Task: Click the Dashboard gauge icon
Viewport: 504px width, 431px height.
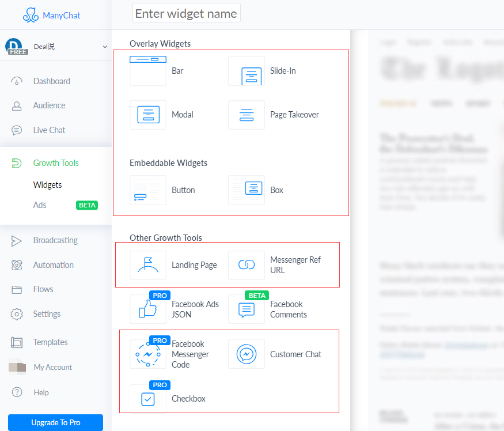Action: point(17,81)
